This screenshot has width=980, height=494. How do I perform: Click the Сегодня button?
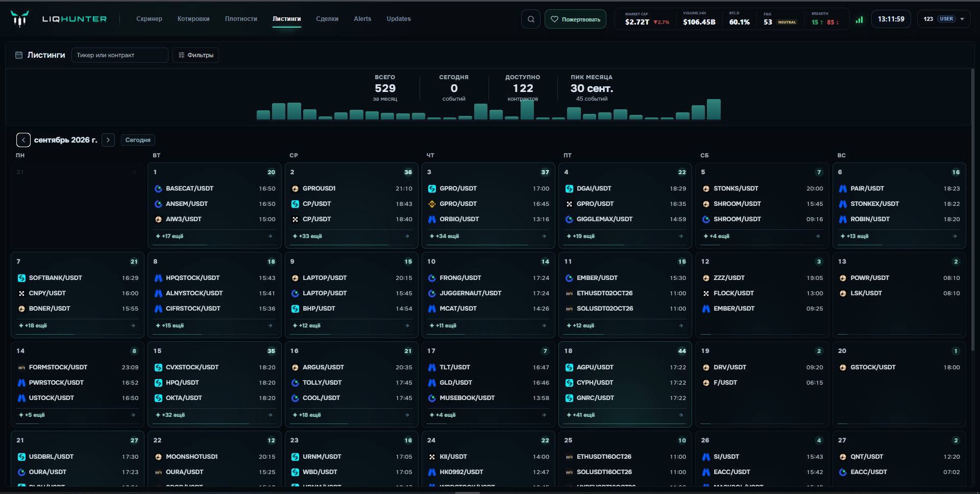click(138, 140)
